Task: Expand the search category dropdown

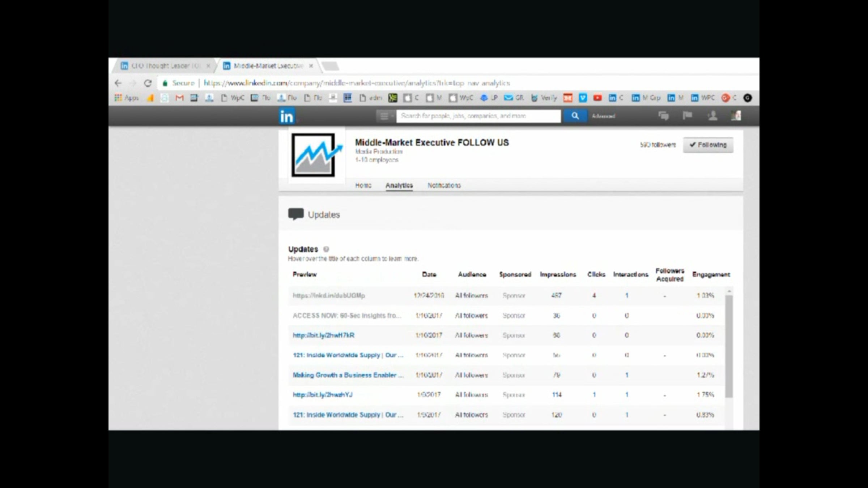Action: pyautogui.click(x=386, y=116)
